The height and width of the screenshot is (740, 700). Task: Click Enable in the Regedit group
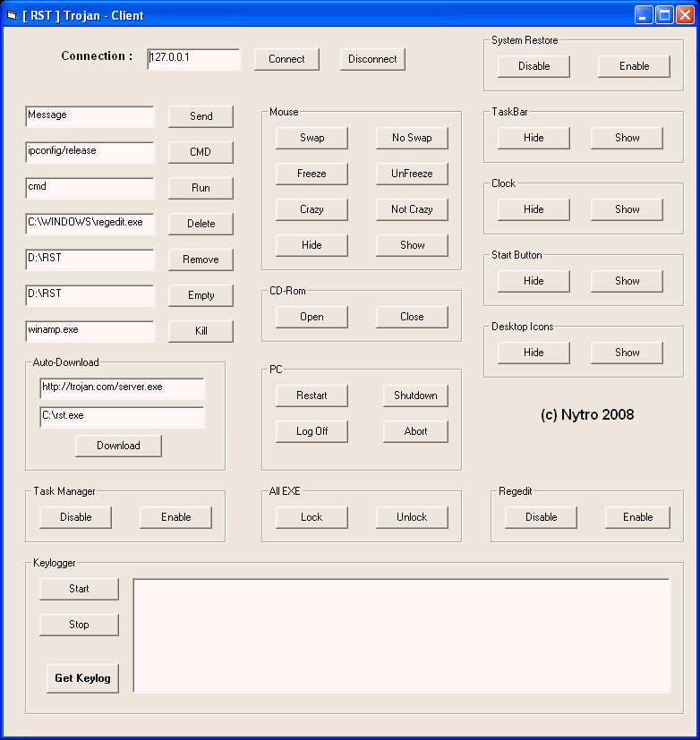point(637,517)
